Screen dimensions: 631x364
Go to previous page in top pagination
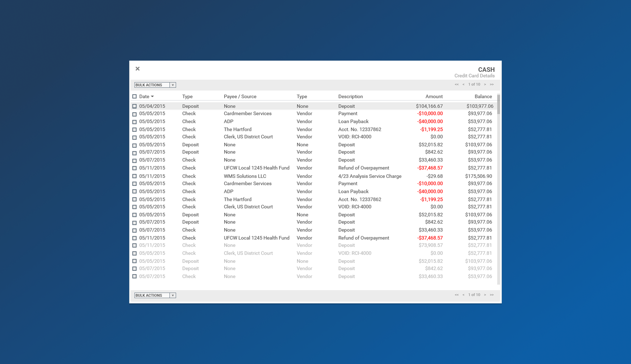(463, 85)
